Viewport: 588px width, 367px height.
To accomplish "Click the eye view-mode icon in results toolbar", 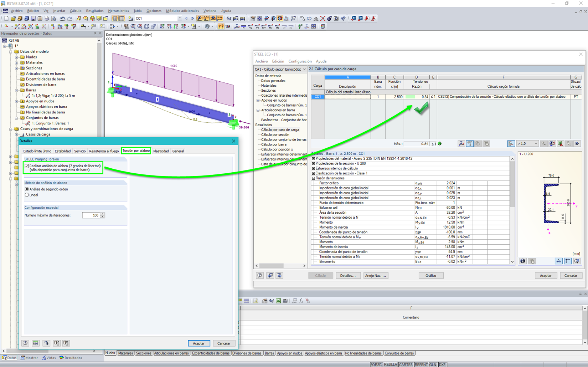I will tap(577, 144).
